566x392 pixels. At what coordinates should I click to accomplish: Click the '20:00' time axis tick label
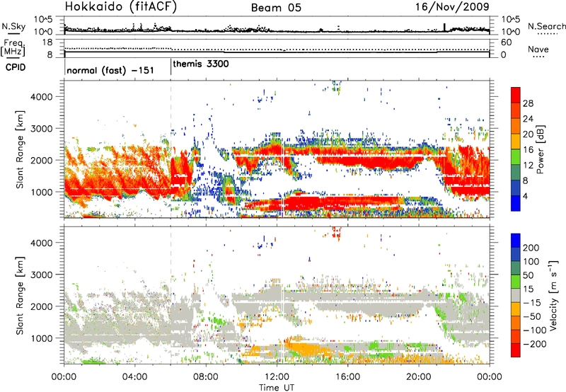click(x=418, y=377)
